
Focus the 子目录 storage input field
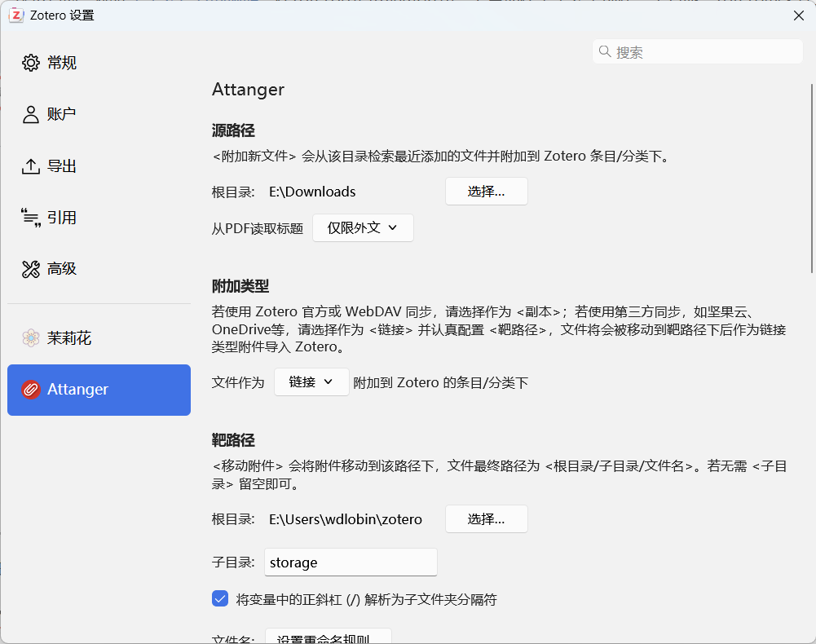click(351, 562)
